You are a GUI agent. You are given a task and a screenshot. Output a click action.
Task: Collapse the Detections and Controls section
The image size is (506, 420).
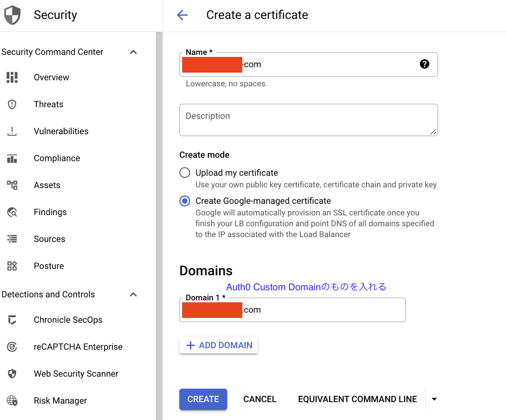(133, 294)
